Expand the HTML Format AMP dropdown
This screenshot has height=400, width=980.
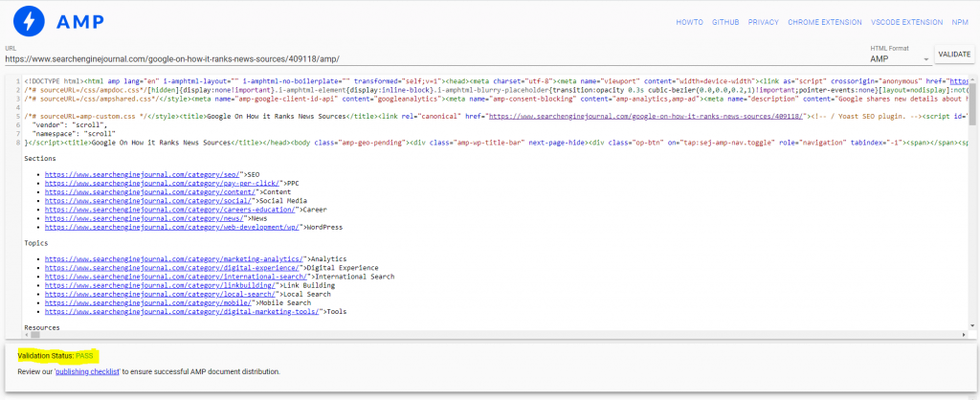click(x=898, y=58)
